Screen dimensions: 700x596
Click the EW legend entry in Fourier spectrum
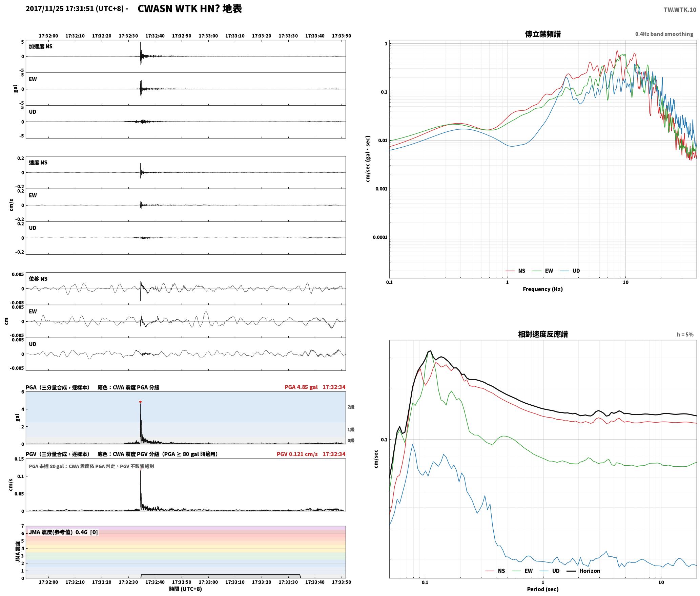(x=543, y=271)
